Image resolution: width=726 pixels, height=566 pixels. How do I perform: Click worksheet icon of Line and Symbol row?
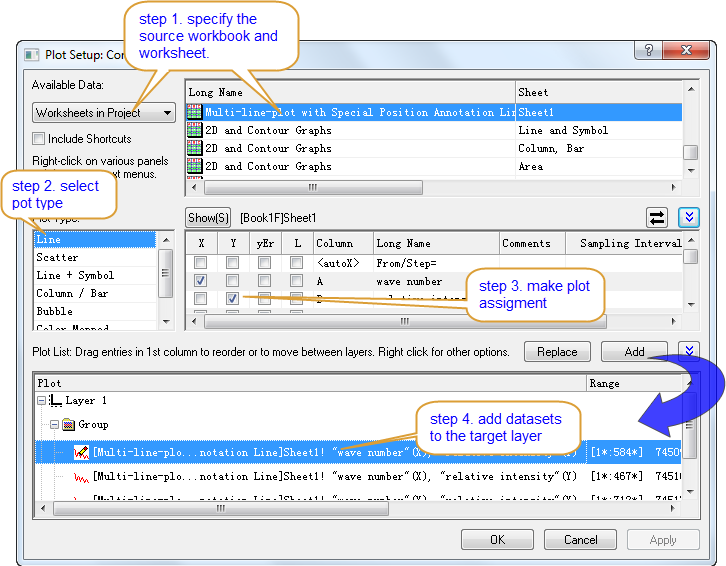pos(194,130)
